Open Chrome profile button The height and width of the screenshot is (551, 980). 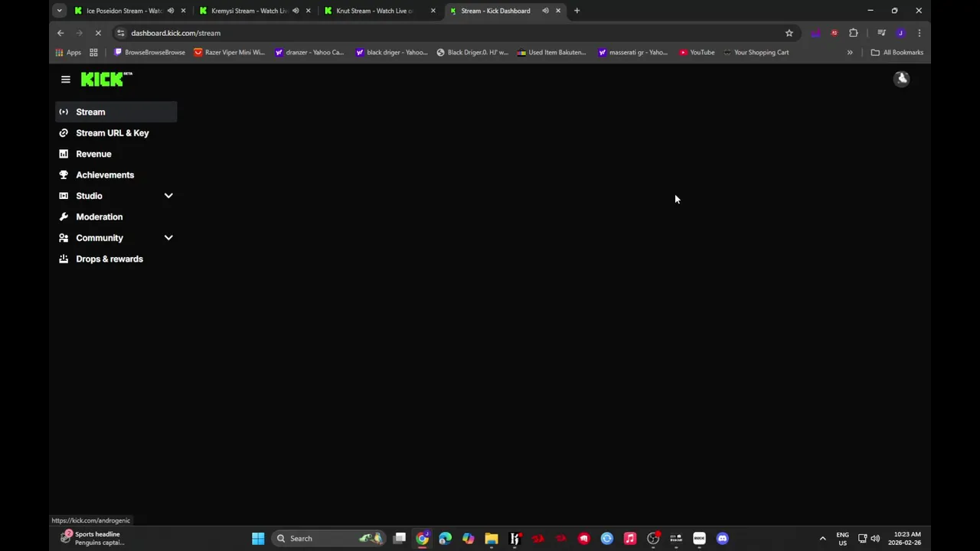(x=900, y=33)
